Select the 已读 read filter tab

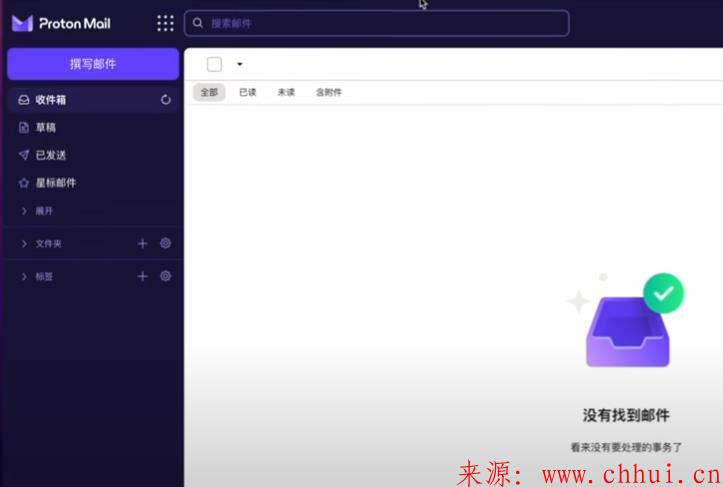click(248, 92)
